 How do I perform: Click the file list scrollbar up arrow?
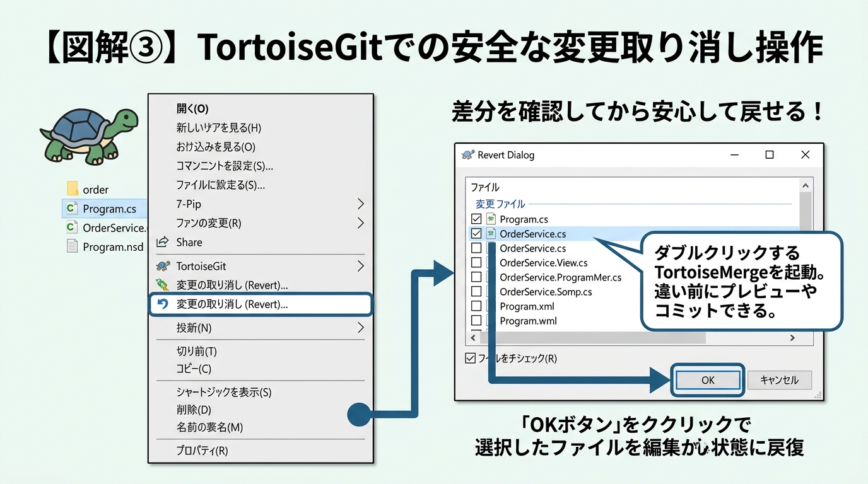point(806,185)
